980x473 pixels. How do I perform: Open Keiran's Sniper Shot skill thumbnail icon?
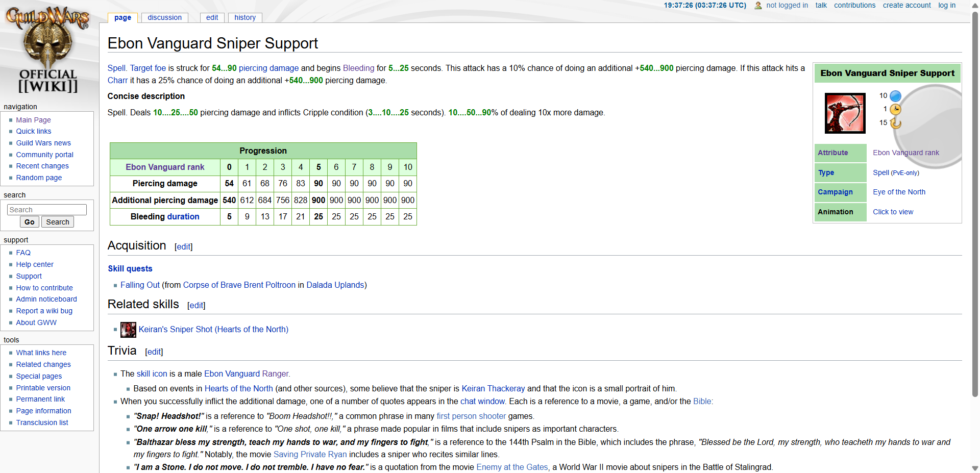coord(128,330)
